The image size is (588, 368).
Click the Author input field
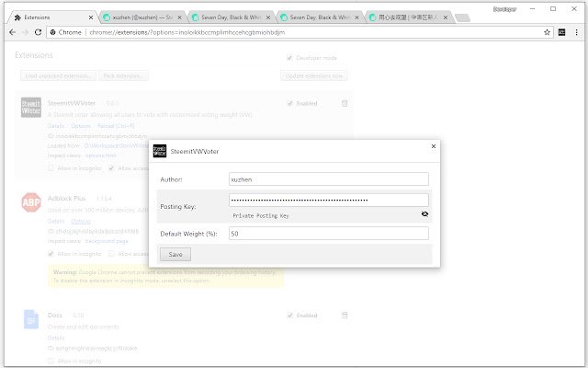click(x=329, y=179)
